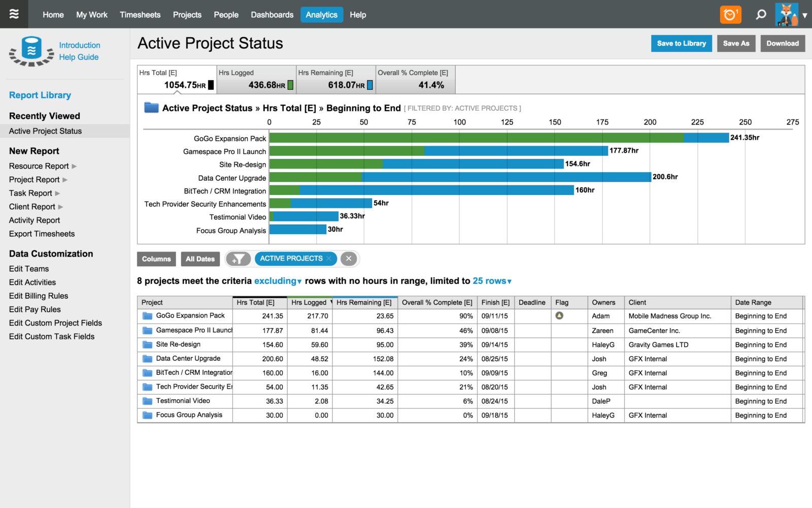Clear all filters with the circular X button

click(x=349, y=259)
